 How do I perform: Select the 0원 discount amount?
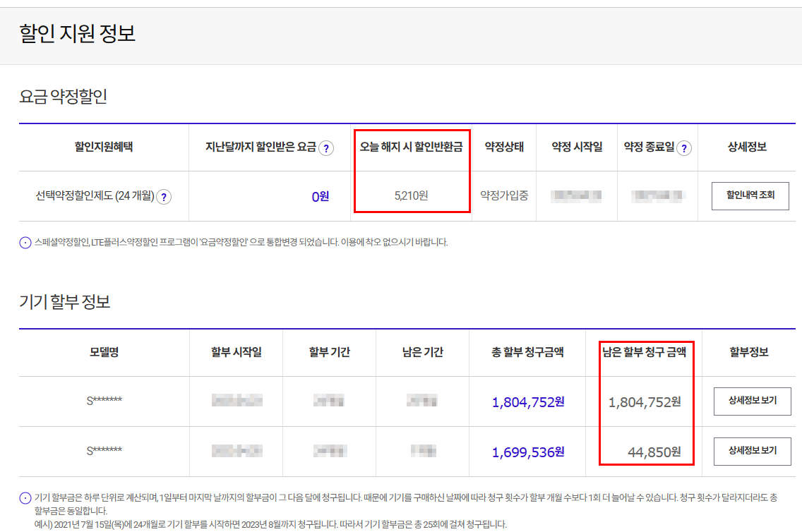(321, 196)
